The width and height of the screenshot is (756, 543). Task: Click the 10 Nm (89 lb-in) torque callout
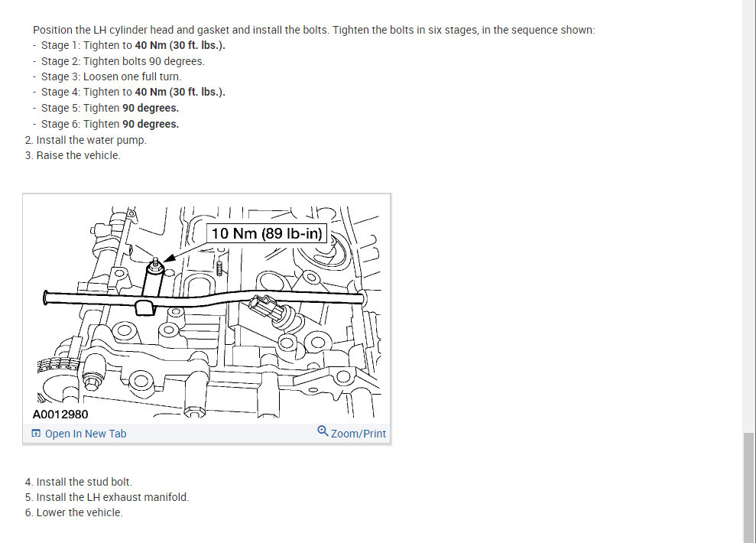[267, 233]
